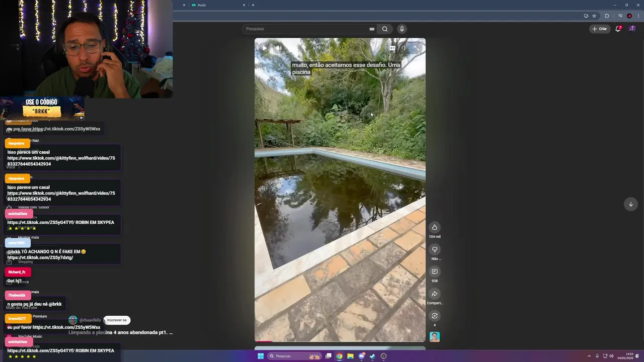The width and height of the screenshot is (644, 362).
Task: Go to next Short with down arrow
Action: 630,204
